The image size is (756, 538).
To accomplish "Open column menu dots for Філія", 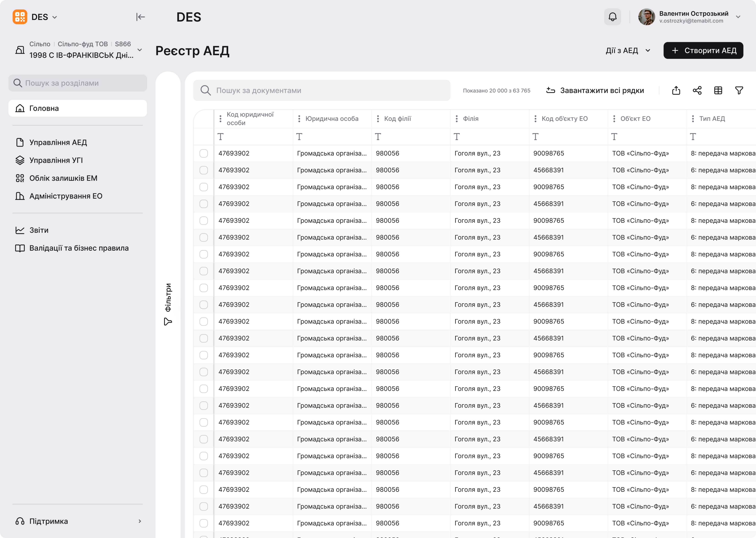I will (457, 119).
